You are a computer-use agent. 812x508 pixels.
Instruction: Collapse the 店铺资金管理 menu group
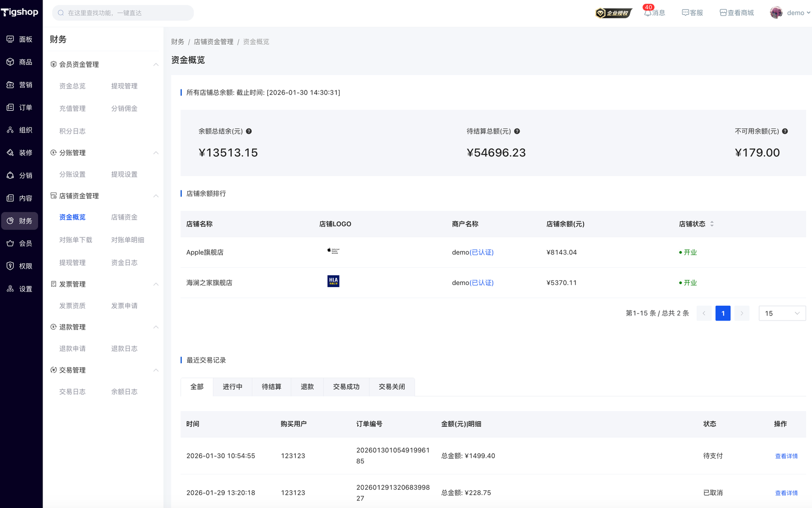[156, 196]
